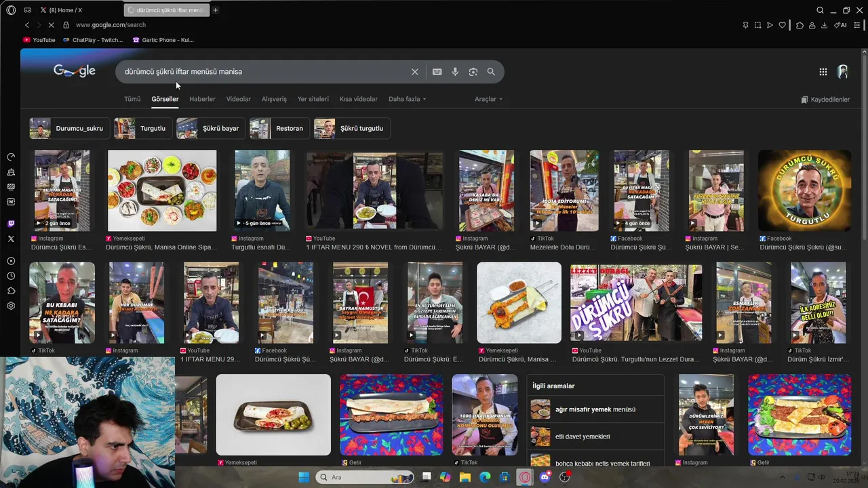Expand the Araçlar dropdown

488,99
